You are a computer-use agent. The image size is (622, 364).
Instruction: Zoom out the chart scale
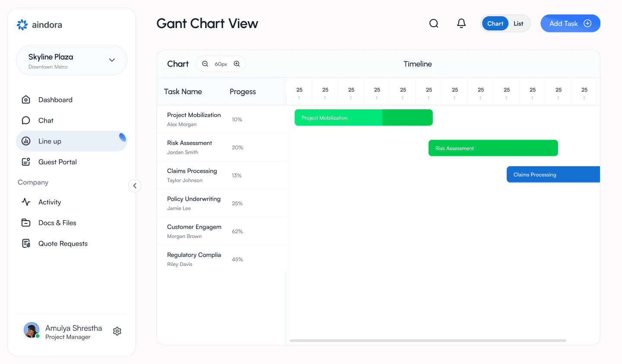tap(205, 64)
